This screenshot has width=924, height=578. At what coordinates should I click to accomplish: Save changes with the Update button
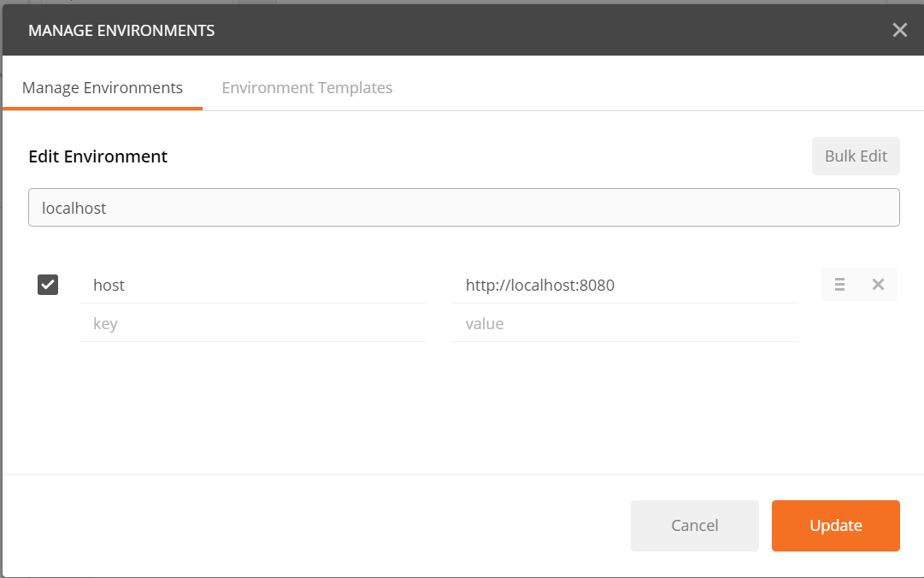pyautogui.click(x=836, y=526)
